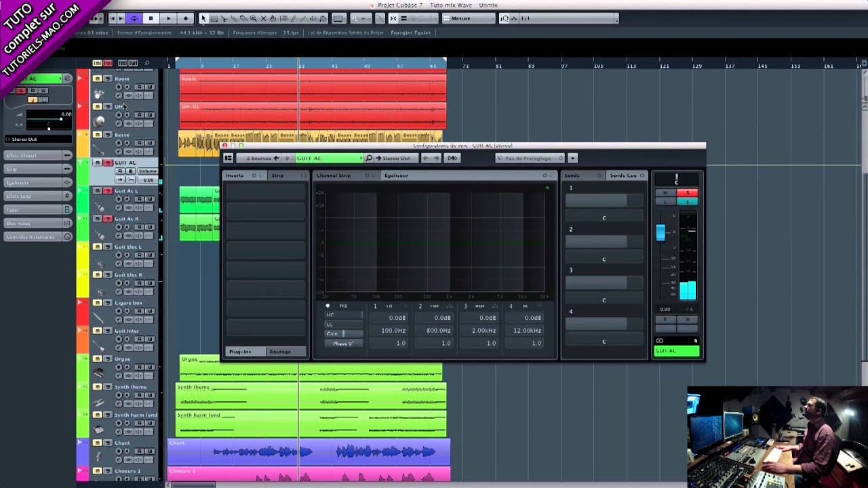Adjust the channel fader in channel settings window

(660, 232)
